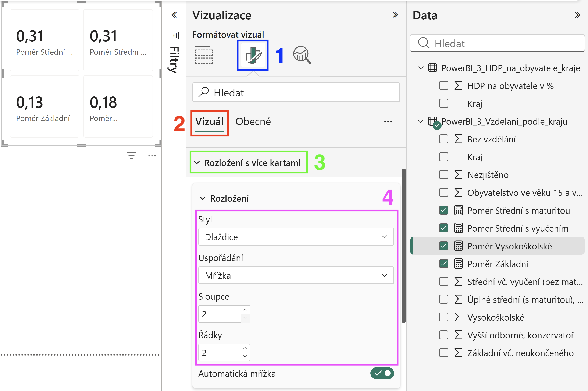
Task: Open the Uspořádání dropdown showing Mřížka
Action: (x=296, y=275)
